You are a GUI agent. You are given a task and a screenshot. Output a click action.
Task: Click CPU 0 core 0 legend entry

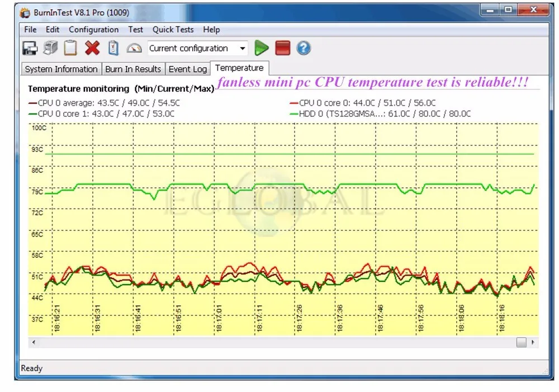click(363, 103)
